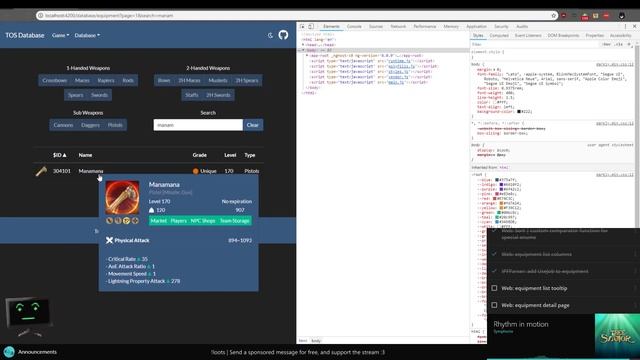Filter by Swords in 1-Handed Weapons

(100, 95)
